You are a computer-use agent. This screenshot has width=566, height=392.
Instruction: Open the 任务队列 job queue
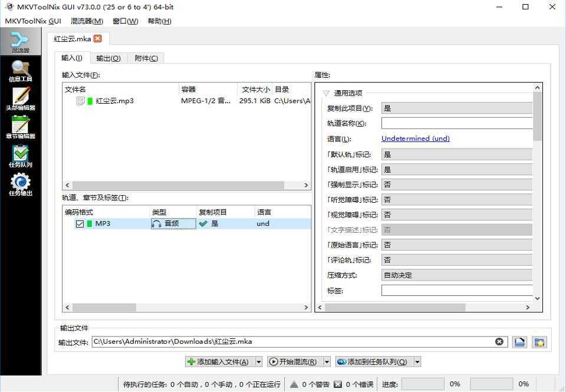pos(20,156)
